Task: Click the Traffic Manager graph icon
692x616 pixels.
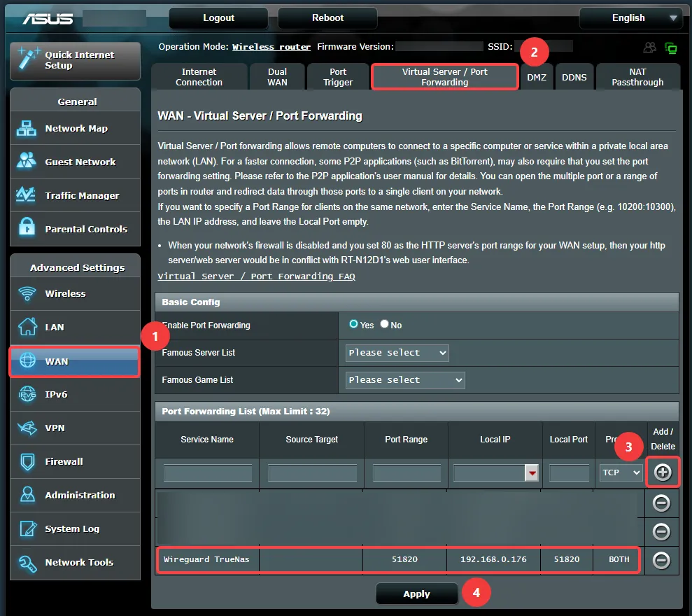Action: tap(26, 195)
